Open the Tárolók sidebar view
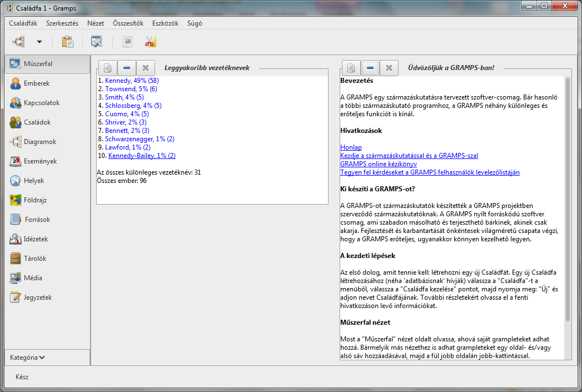The height and width of the screenshot is (392, 582). click(47, 259)
